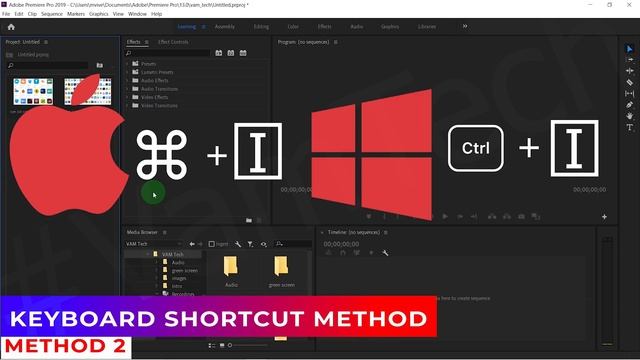Click the Effects search field
The width and height of the screenshot is (640, 360).
(x=168, y=53)
